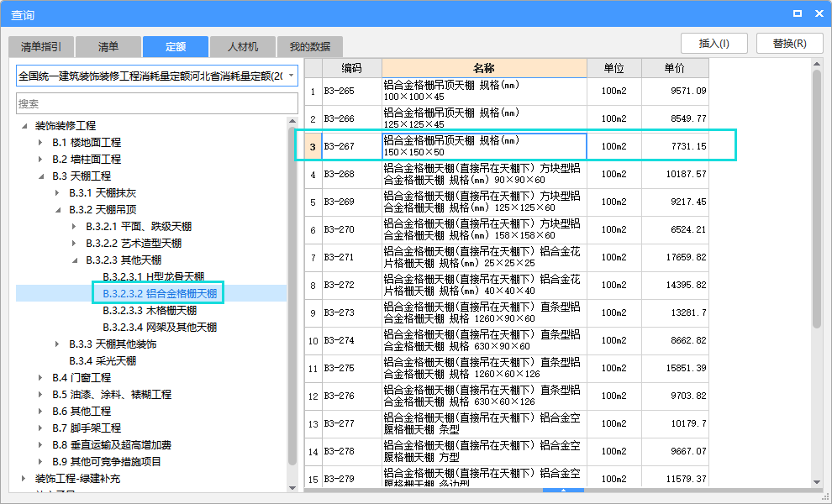Select B.3.2.3.3 木格栅天棚 tree item
Screen dimensions: 832x504
150,310
